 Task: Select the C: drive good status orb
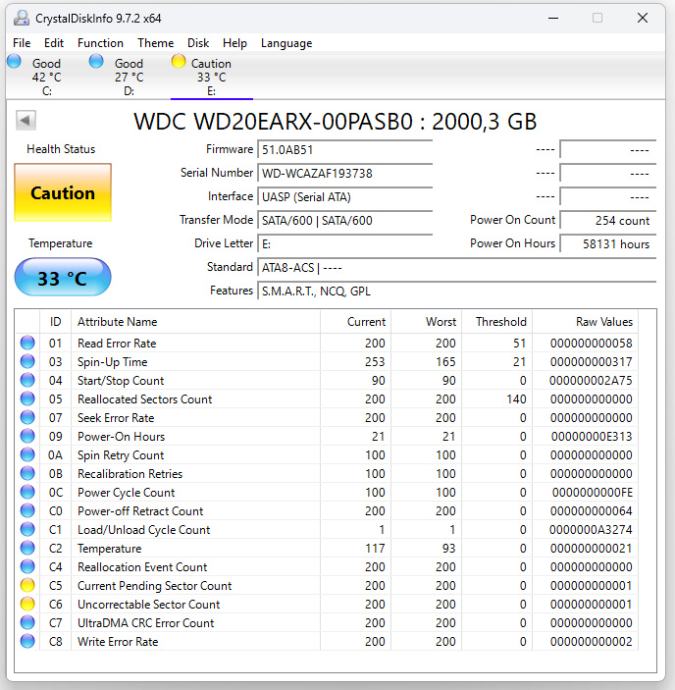click(15, 61)
